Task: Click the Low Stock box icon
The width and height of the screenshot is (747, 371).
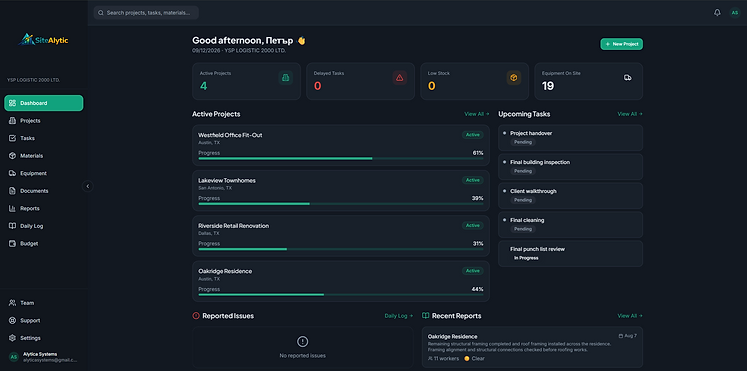Action: click(514, 78)
